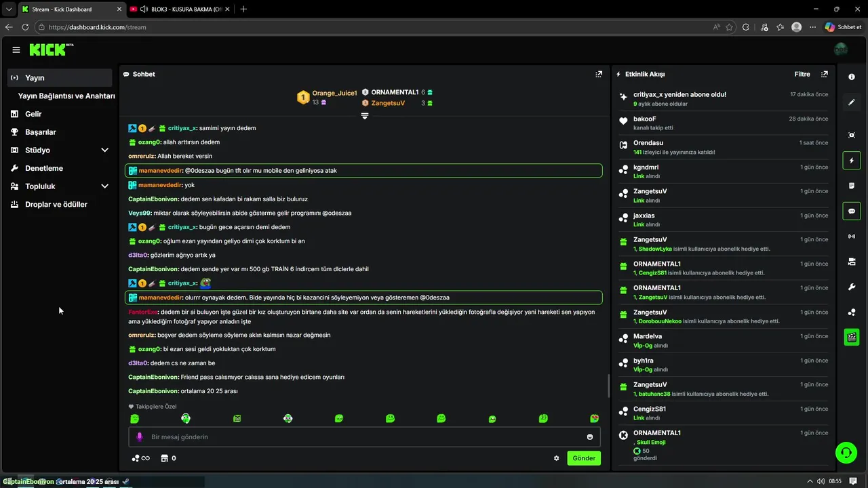Toggle the green clapperboard clips icon
Viewport: 868px width, 488px height.
pos(852,337)
